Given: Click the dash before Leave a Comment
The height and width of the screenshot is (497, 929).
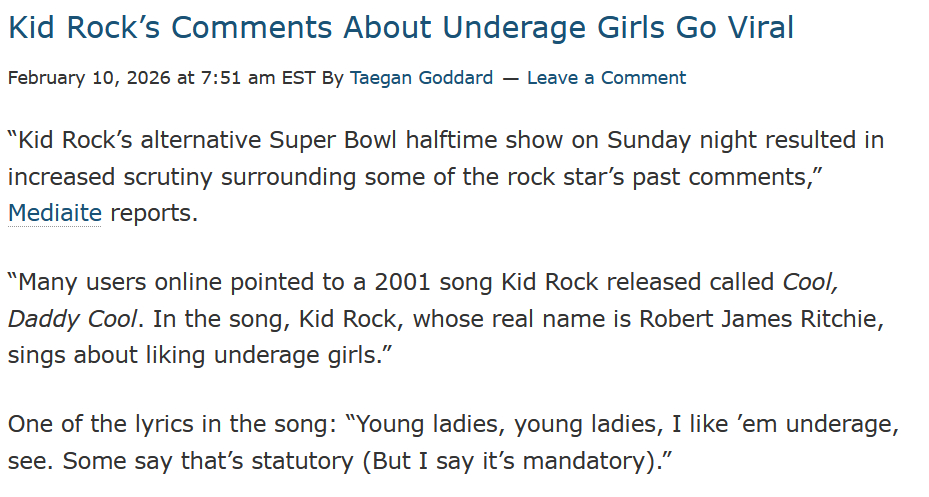Looking at the screenshot, I should 510,78.
